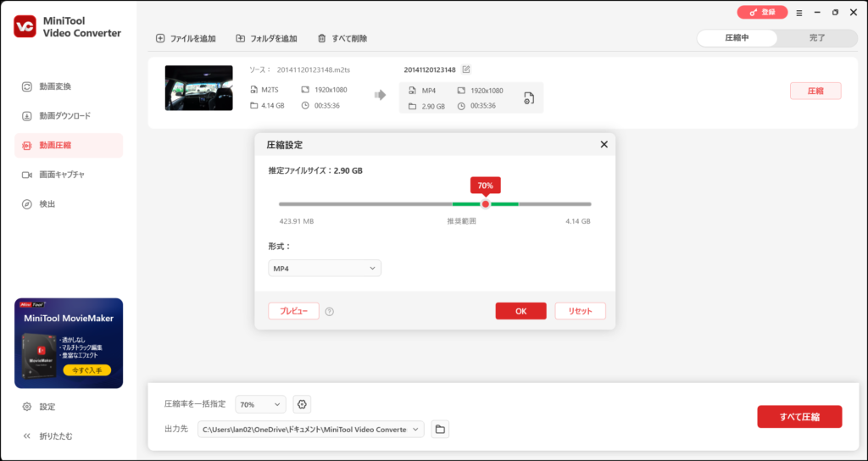Confirm with the OK button

coord(521,311)
